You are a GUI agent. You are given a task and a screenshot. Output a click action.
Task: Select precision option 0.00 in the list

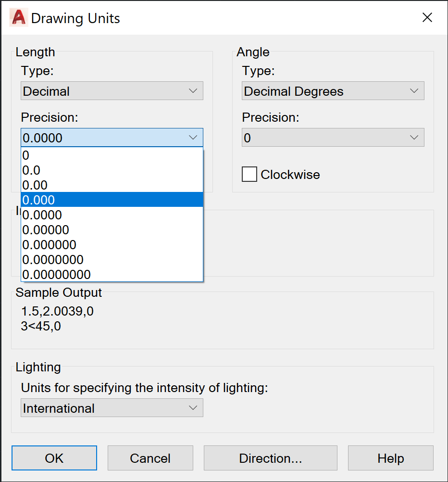click(112, 185)
